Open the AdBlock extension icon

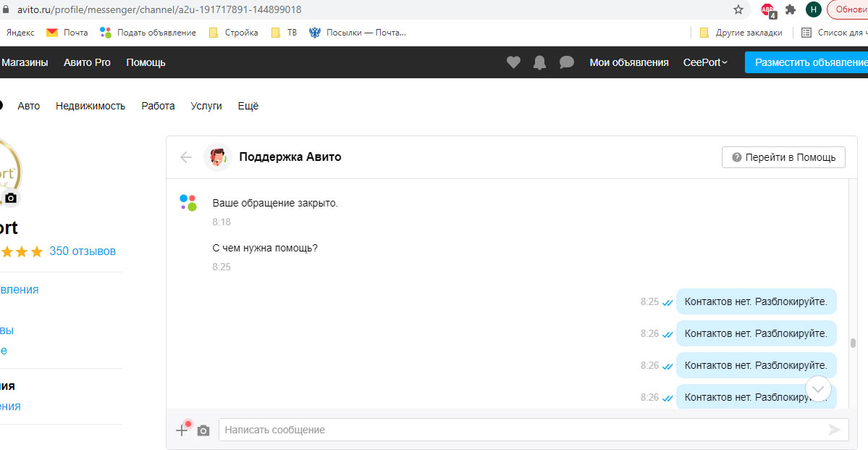click(x=768, y=9)
